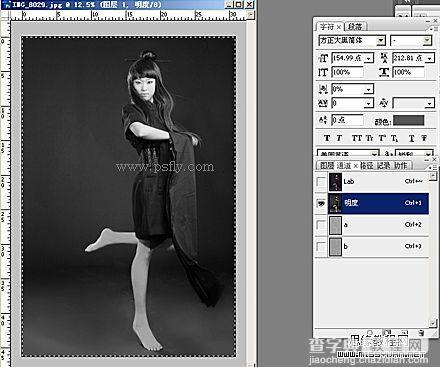
Task: Collapse the Character panel group
Action: click(428, 21)
